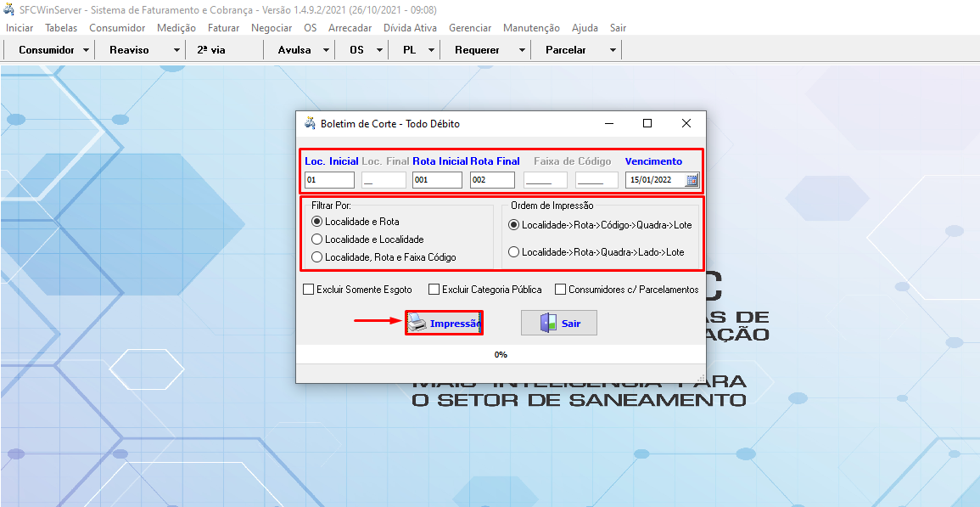Select Localidade, Rota e Faixa Código filter

[317, 257]
